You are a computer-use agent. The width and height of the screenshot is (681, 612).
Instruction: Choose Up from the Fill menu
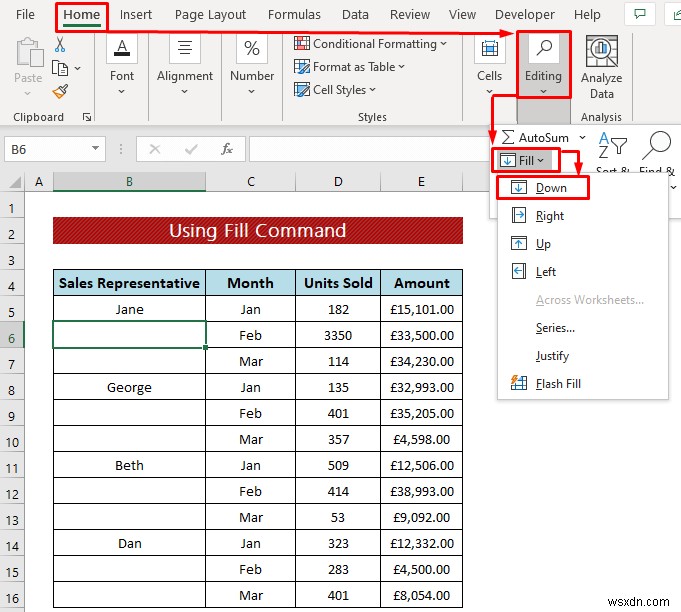[582, 244]
